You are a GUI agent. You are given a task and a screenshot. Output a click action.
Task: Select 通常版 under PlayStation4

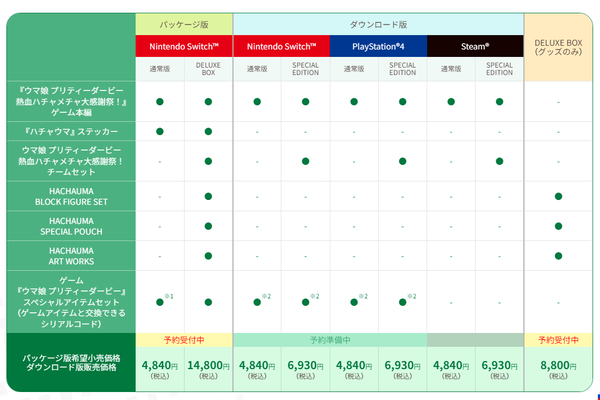tap(354, 69)
